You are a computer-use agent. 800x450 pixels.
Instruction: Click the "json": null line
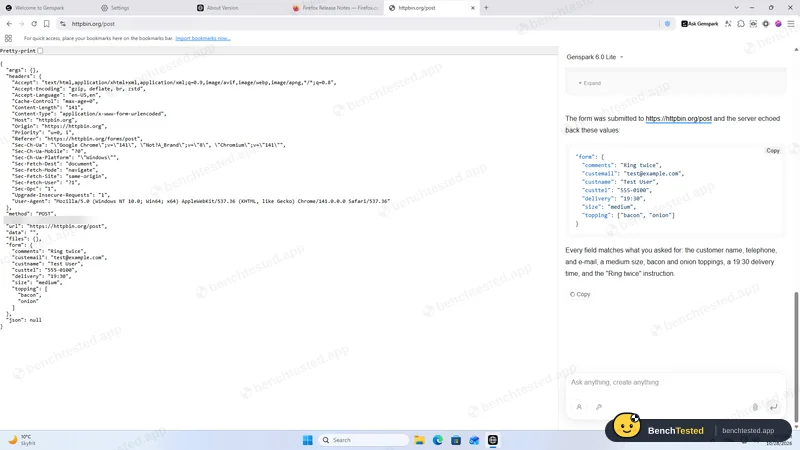pyautogui.click(x=24, y=320)
